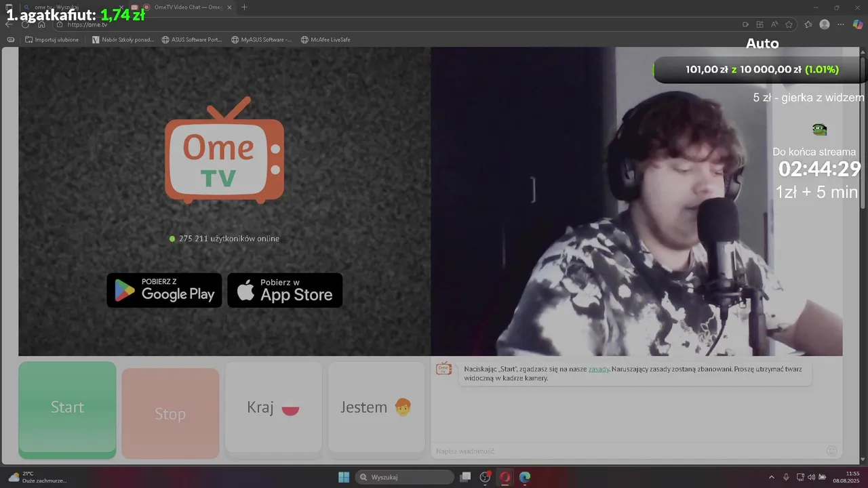The height and width of the screenshot is (488, 868).
Task: Open Task View on the taskbar
Action: click(x=465, y=477)
